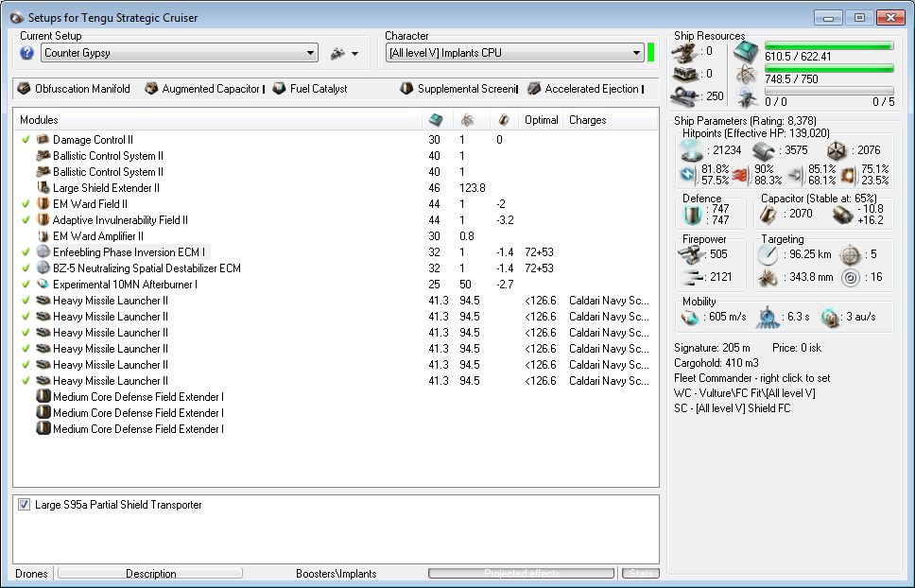
Task: Switch to the Drones tab
Action: click(30, 574)
